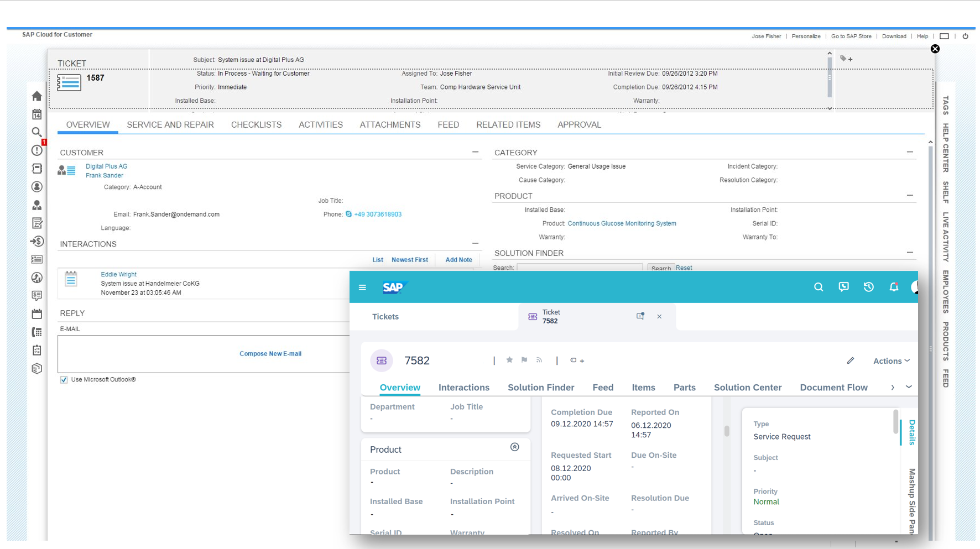
Task: Open the Help Center side pane
Action: (946, 148)
